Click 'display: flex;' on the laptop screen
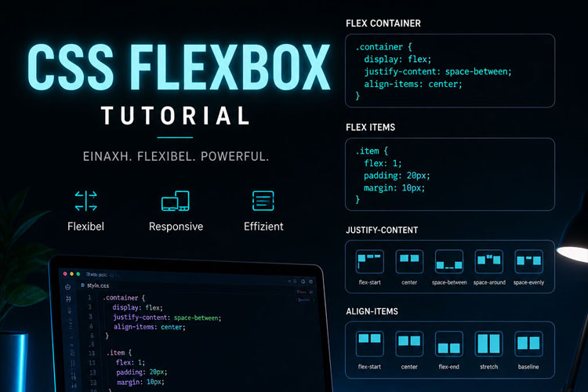 (138, 307)
